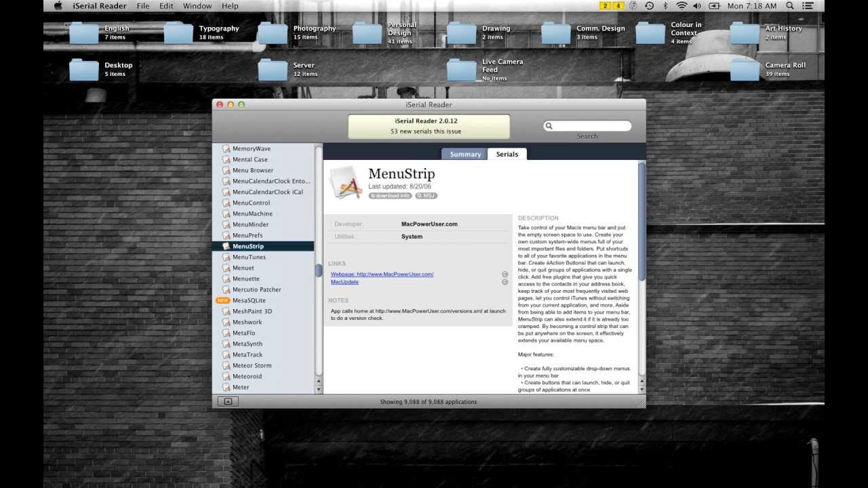Open the Edit menu
The height and width of the screenshot is (488, 868).
click(x=166, y=6)
